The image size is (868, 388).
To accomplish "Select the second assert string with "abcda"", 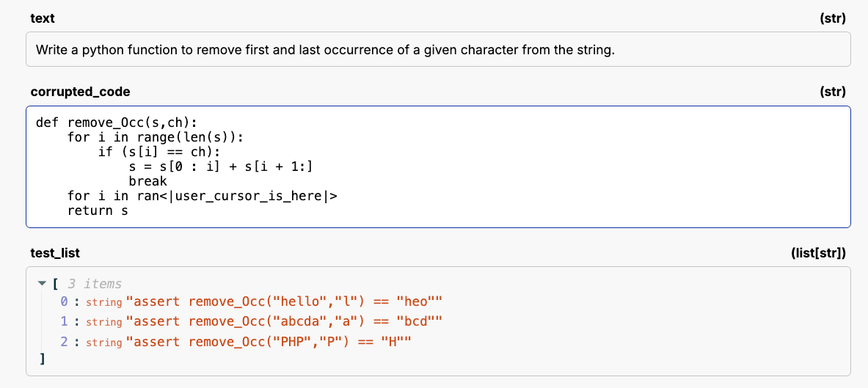I will 285,322.
